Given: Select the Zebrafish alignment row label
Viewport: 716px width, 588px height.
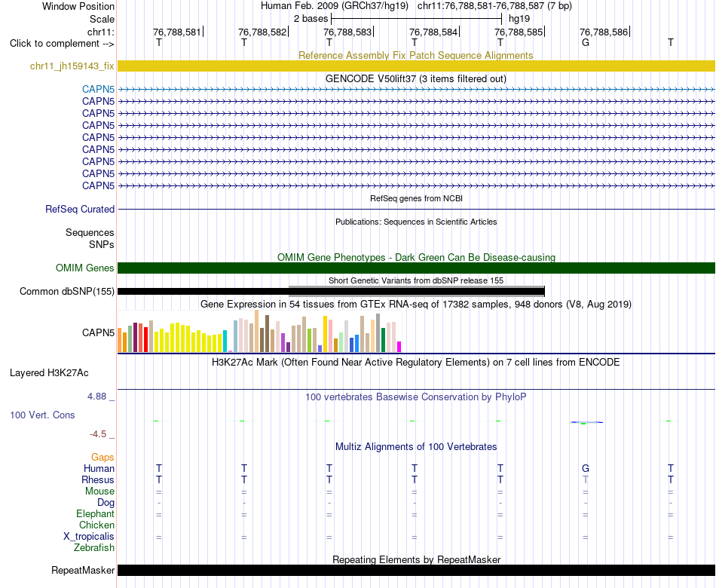Looking at the screenshot, I should 94,547.
